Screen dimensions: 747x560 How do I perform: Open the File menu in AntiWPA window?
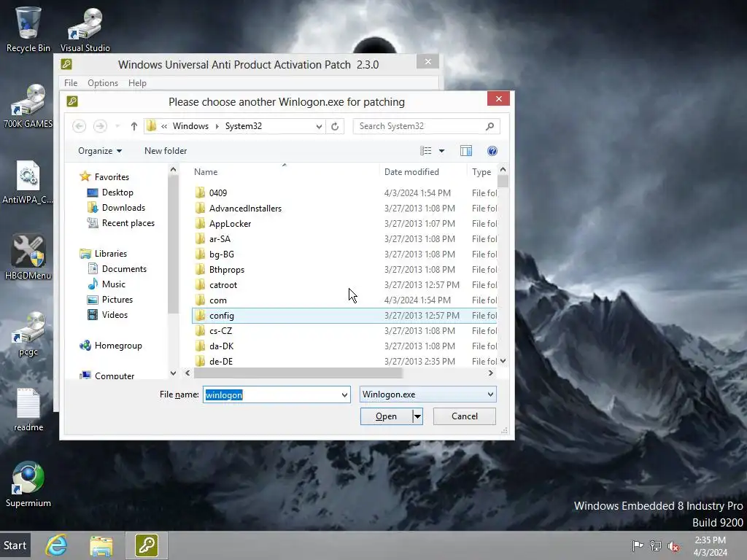point(71,83)
